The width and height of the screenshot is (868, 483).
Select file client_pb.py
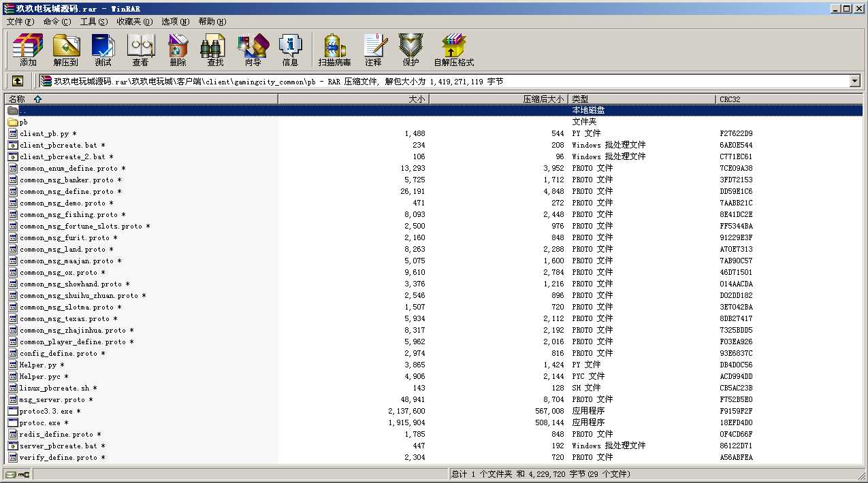tap(48, 134)
